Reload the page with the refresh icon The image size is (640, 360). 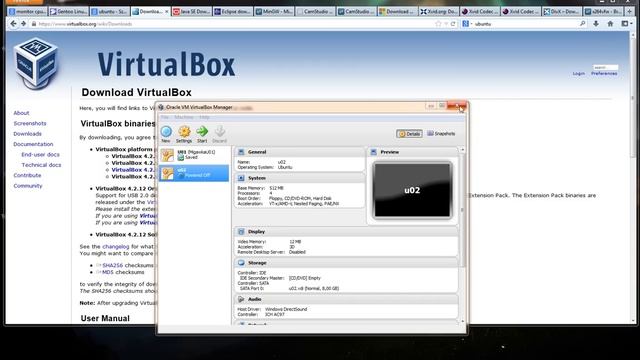[453, 24]
